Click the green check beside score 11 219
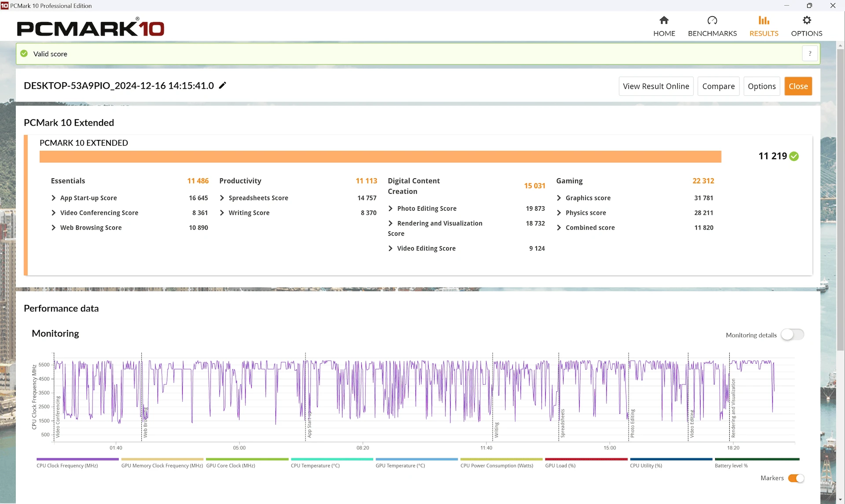 coord(794,156)
